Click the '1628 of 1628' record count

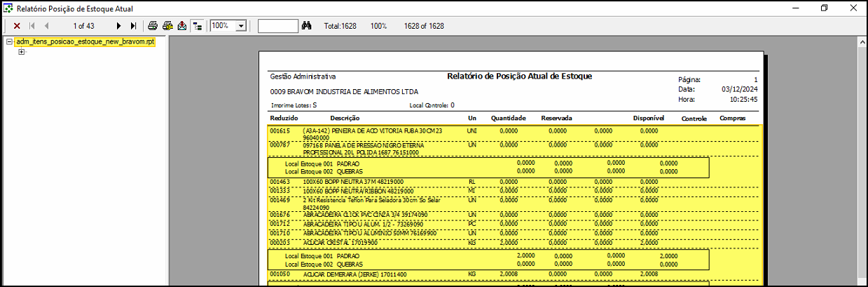[x=424, y=26]
